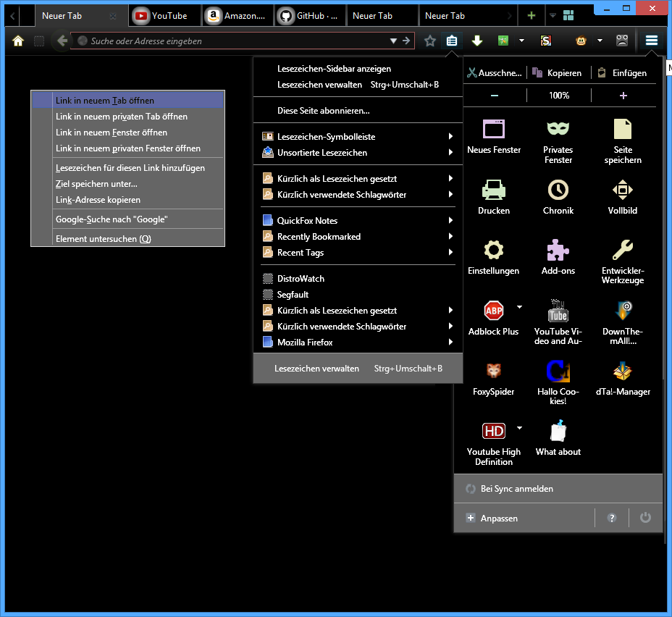Click bottom Lesezeichen verwalten footer button

pos(358,369)
